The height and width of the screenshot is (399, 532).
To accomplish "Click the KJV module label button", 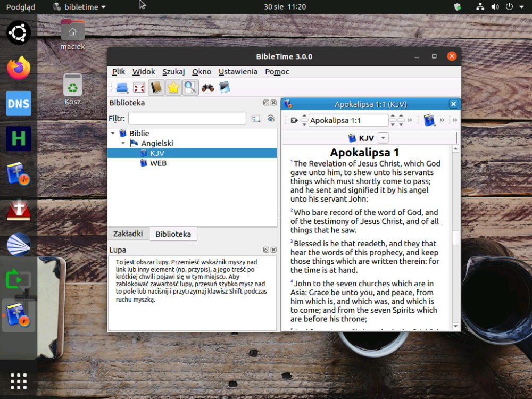I will pyautogui.click(x=361, y=138).
